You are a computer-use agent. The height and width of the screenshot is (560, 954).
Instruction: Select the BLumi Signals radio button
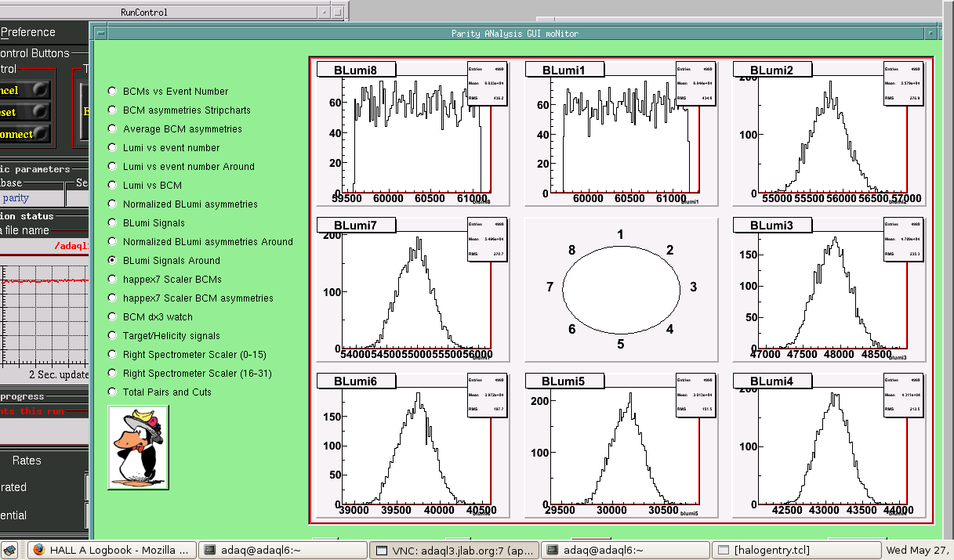(x=113, y=223)
